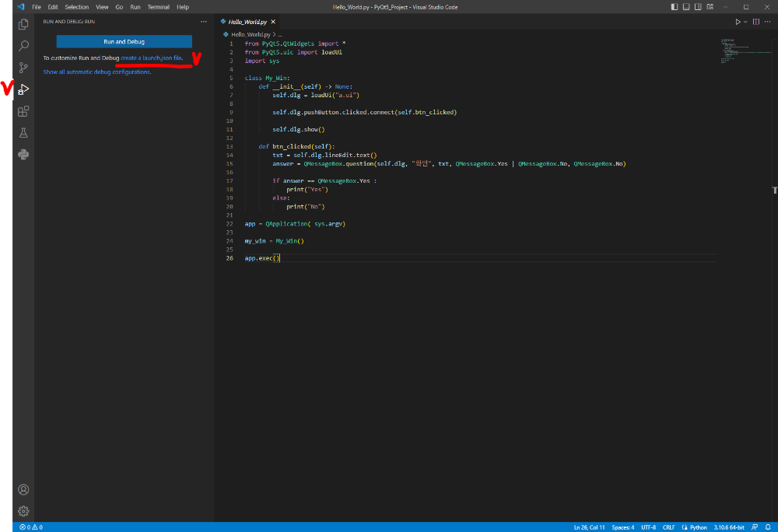The height and width of the screenshot is (532, 778).
Task: Open the Selection menu
Action: point(76,7)
